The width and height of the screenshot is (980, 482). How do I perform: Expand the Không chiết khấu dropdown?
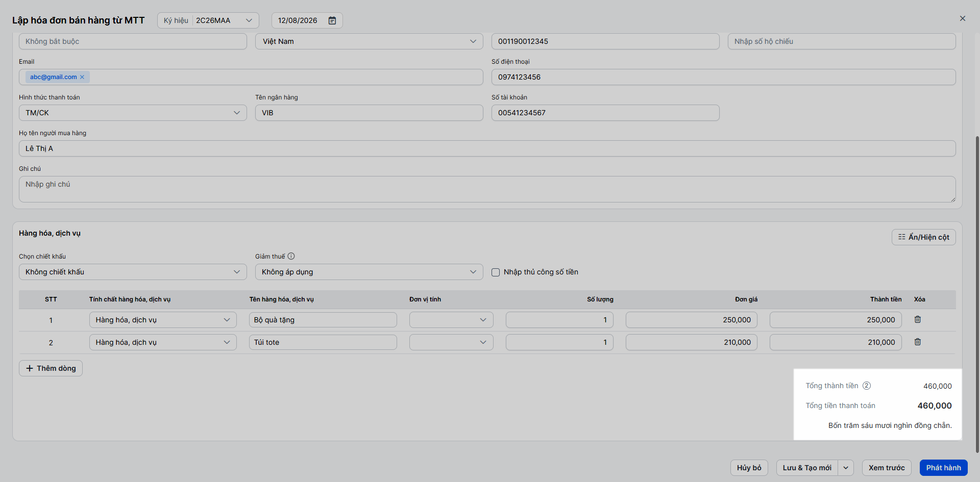pyautogui.click(x=133, y=272)
